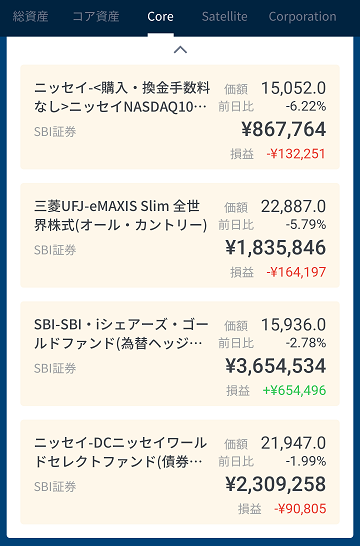Open the Corporation tab

(x=303, y=16)
